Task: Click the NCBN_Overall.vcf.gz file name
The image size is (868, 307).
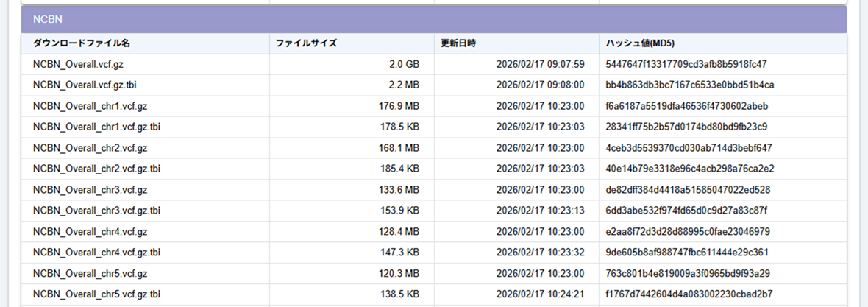Action: [x=78, y=64]
